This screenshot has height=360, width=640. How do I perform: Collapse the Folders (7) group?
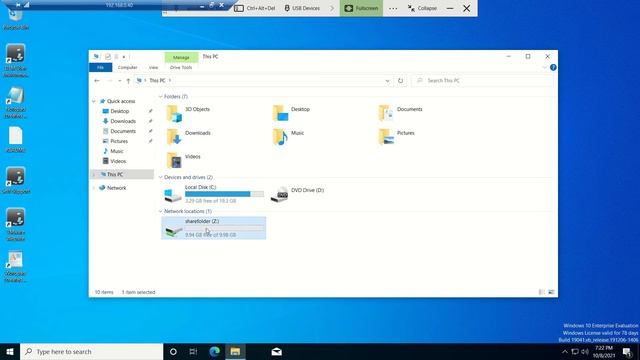(x=160, y=97)
